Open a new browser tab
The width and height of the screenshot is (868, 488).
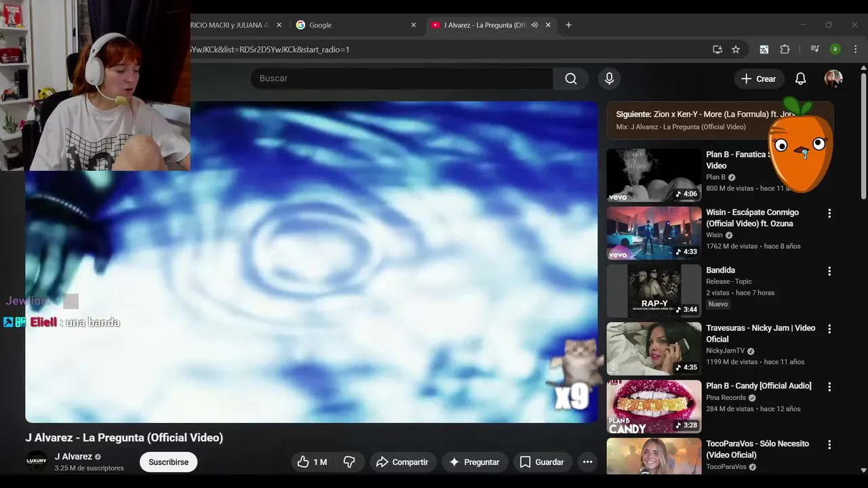pyautogui.click(x=568, y=25)
